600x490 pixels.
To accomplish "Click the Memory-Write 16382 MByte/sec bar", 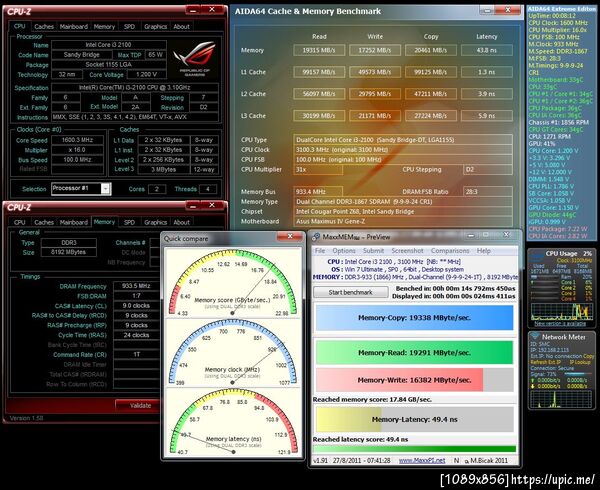I will (414, 380).
